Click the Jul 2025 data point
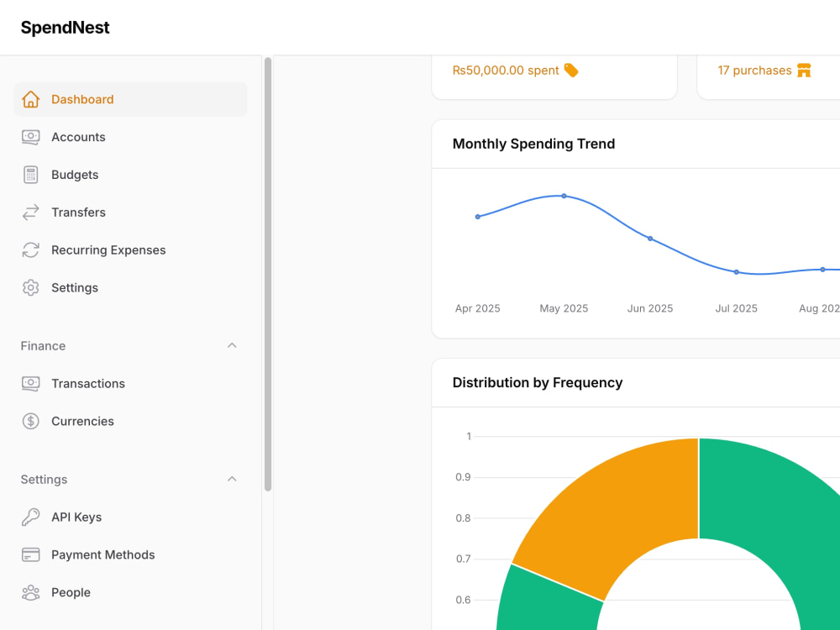This screenshot has height=630, width=840. pos(737,272)
